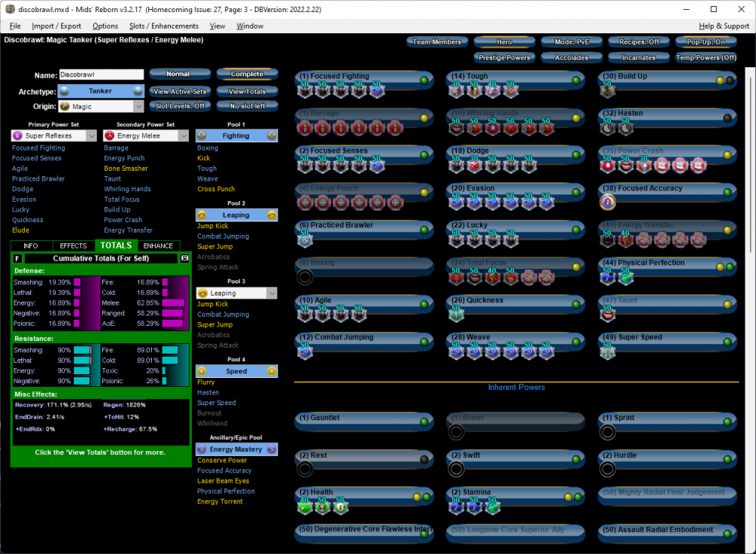Click the F icon beside Cumulative Totals
Viewport: 756px width, 554px height.
[x=18, y=258]
